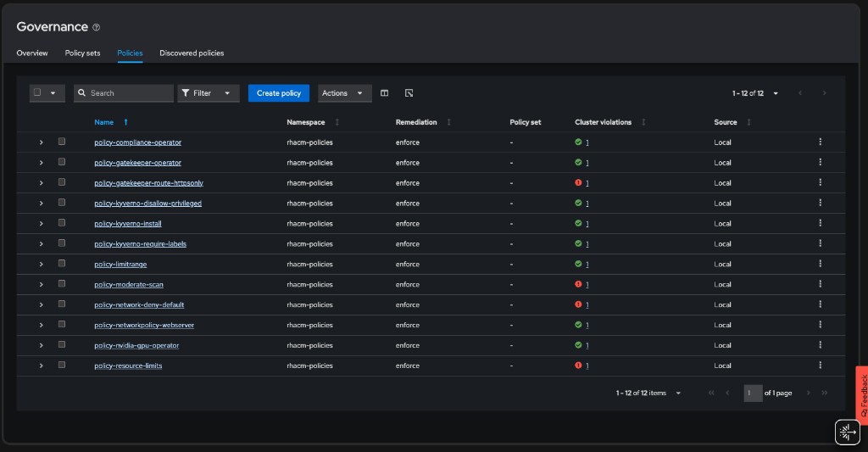Select the policy-gatekeeper-operator row checkbox
Image resolution: width=868 pixels, height=452 pixels.
click(61, 162)
